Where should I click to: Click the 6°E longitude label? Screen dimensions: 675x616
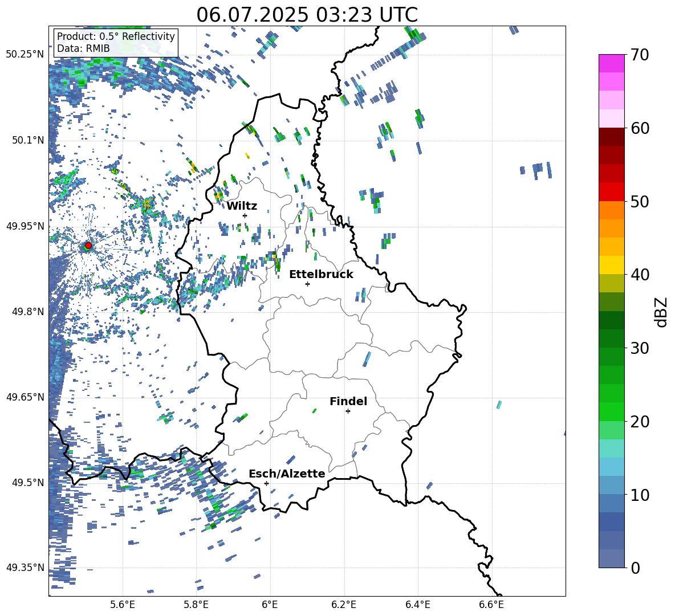point(270,605)
